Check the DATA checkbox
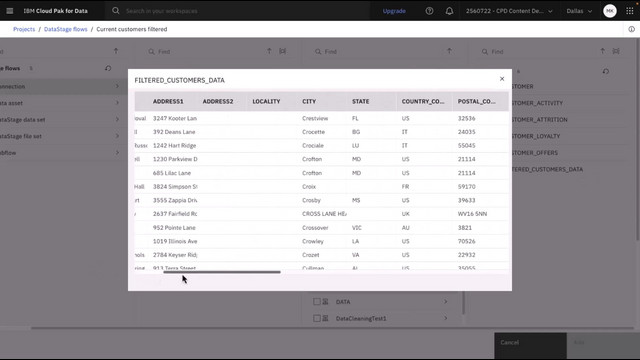Screen dimensions: 640x360 317,302
